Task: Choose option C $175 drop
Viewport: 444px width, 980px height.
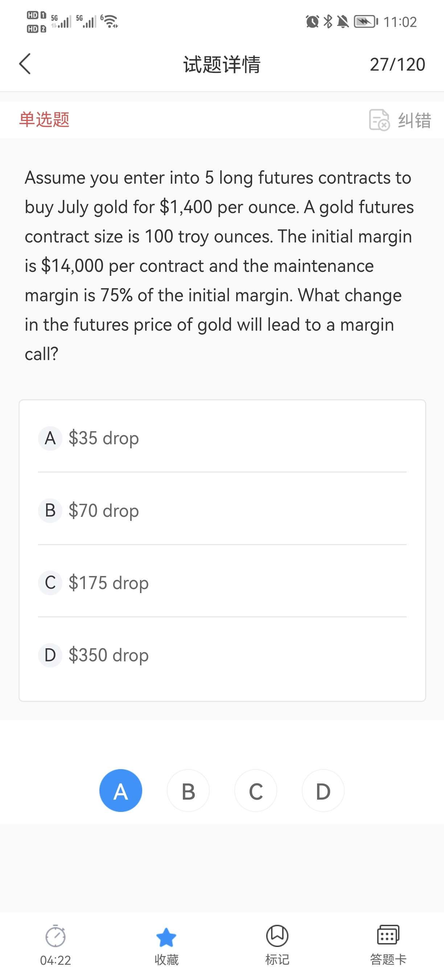Action: coord(108,583)
